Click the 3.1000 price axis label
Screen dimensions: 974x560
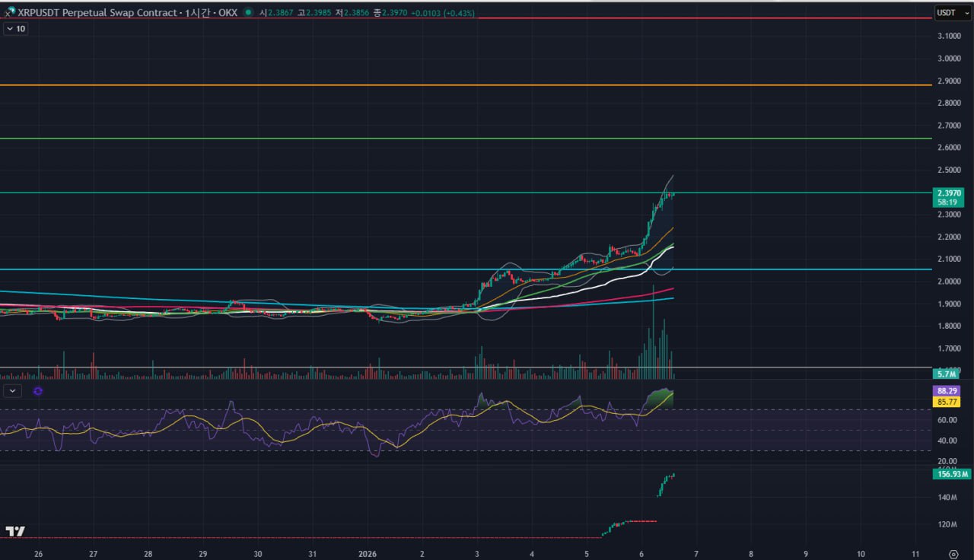[949, 36]
